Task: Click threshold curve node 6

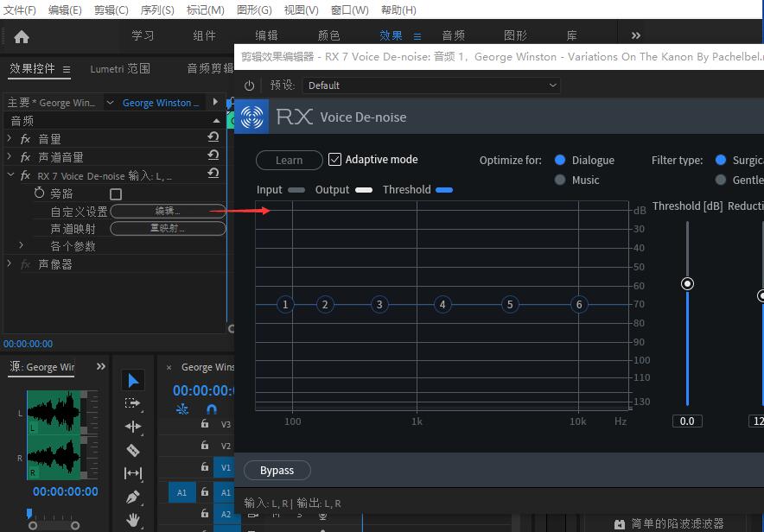Action: [579, 305]
